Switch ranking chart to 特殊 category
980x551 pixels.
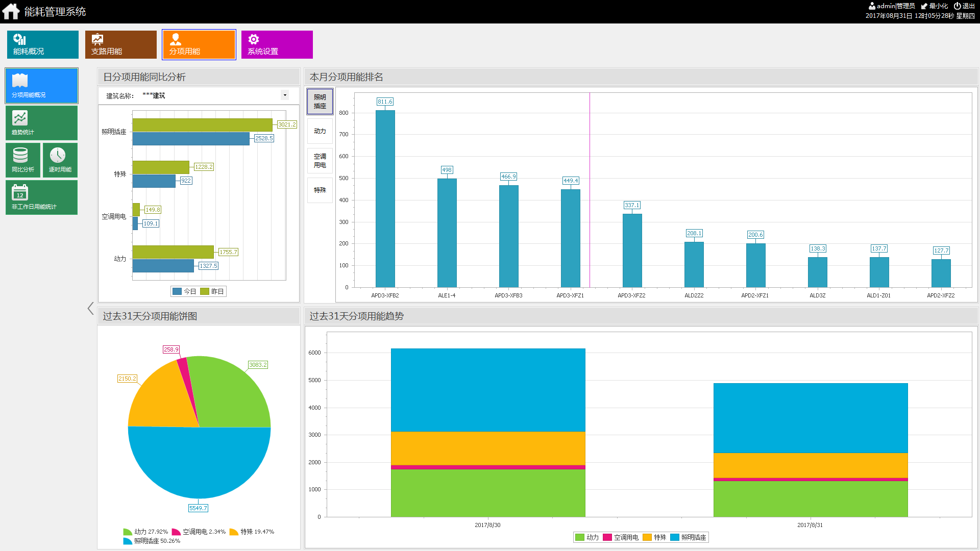(320, 190)
